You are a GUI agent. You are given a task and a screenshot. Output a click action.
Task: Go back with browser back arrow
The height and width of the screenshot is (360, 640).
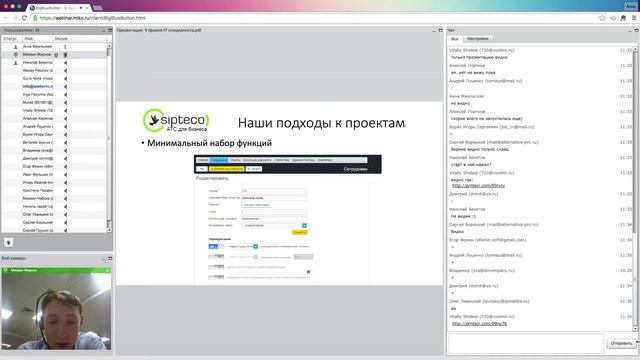pos(6,18)
